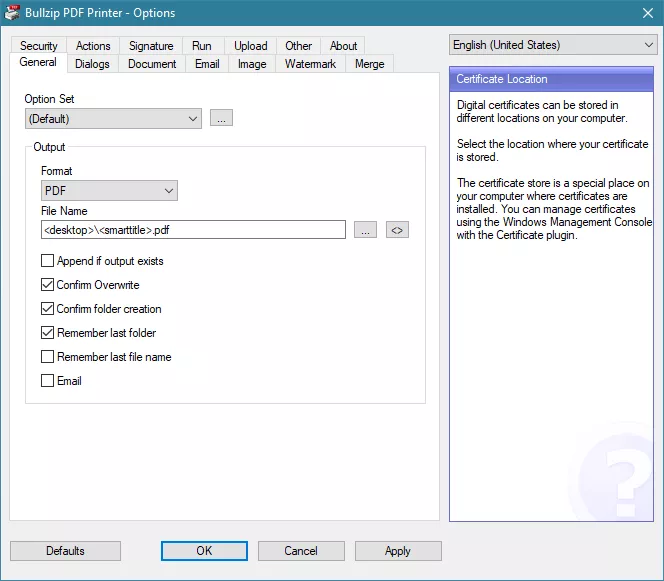This screenshot has height=581, width=664.
Task: Click the Format label
Action: coord(56,171)
